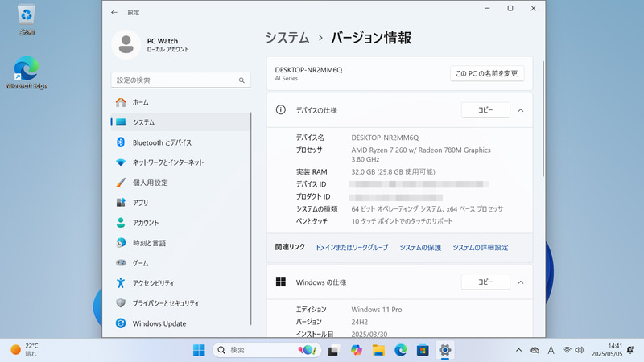This screenshot has width=644, height=362.
Task: Click the 設定の検索 search field
Action: click(180, 80)
